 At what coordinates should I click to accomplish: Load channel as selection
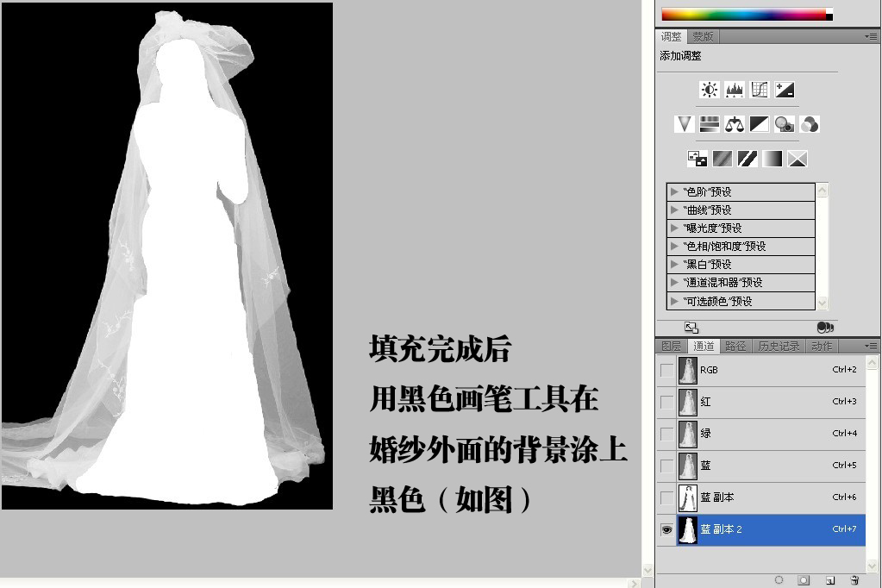click(779, 580)
